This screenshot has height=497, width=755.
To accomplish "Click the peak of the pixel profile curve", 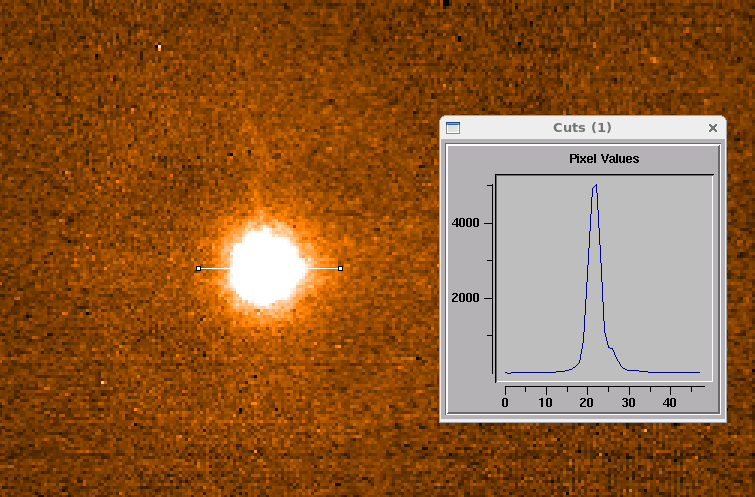I will (596, 185).
